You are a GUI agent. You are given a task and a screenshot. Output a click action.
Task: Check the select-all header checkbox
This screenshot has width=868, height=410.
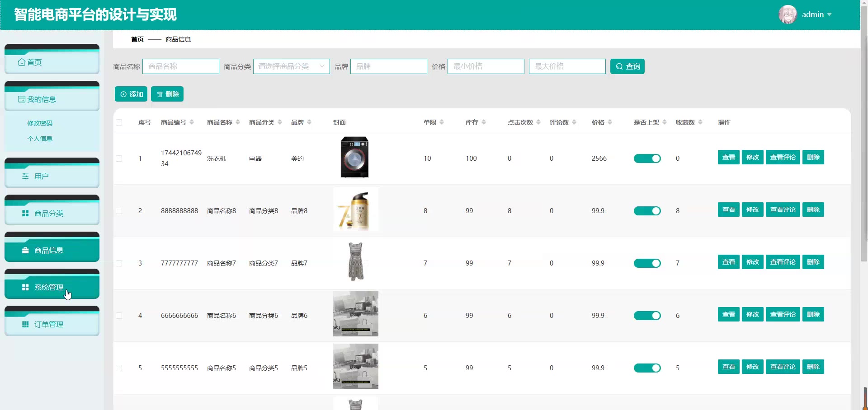point(119,122)
